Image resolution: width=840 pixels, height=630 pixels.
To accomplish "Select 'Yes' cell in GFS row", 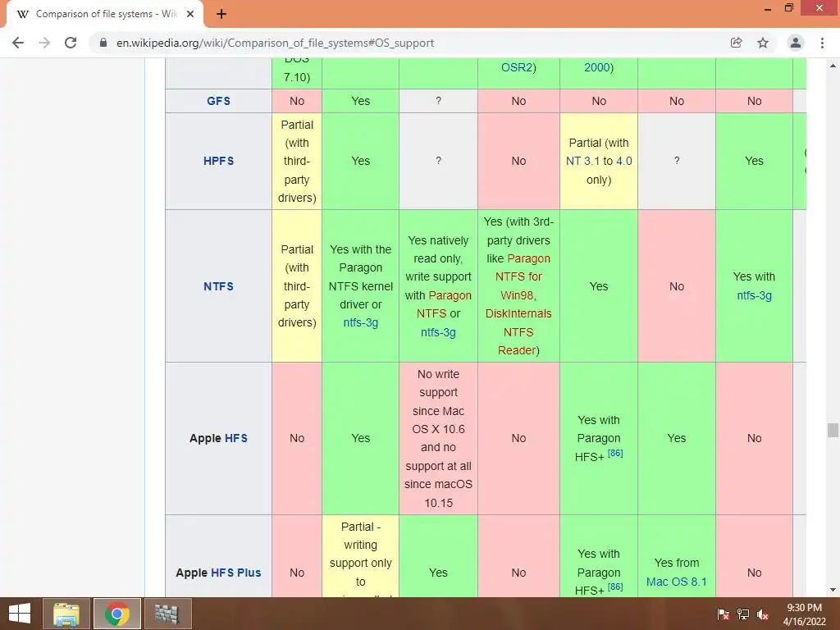I will tap(361, 101).
